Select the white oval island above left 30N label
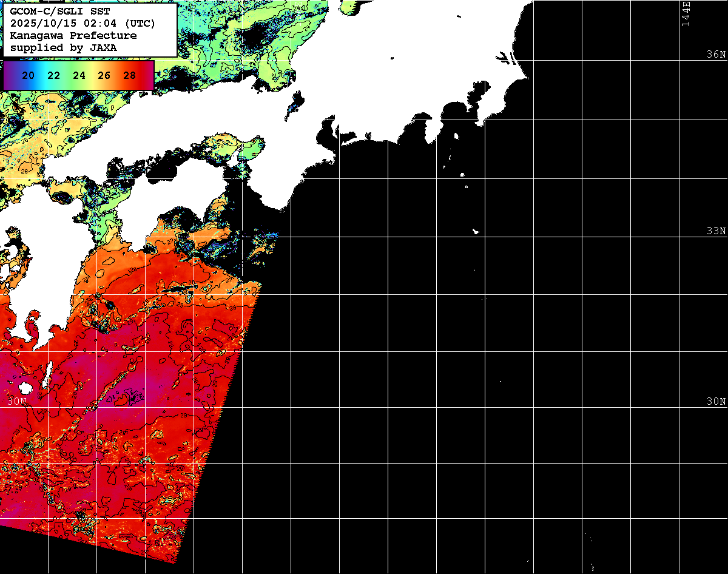The height and width of the screenshot is (574, 728). coord(25,387)
